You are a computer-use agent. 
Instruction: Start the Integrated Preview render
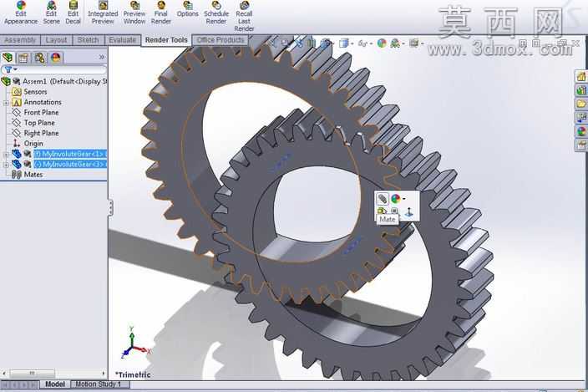point(103,13)
